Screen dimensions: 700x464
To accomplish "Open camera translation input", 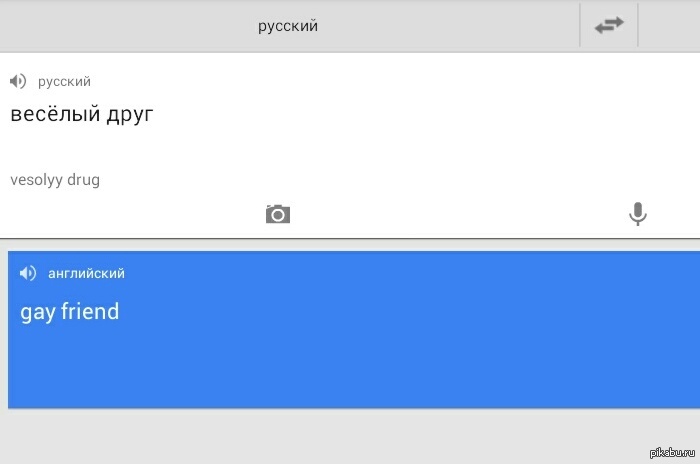I will point(278,213).
